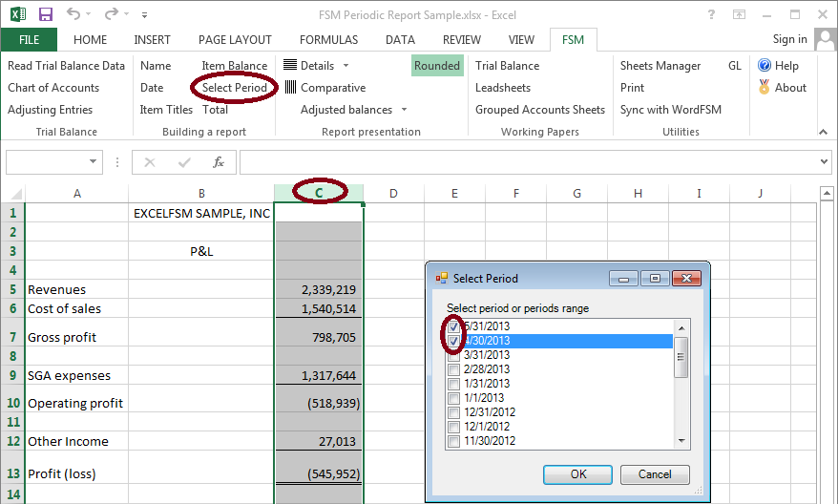838x504 pixels.
Task: Check the 1/31/2013 period checkbox
Action: click(453, 384)
